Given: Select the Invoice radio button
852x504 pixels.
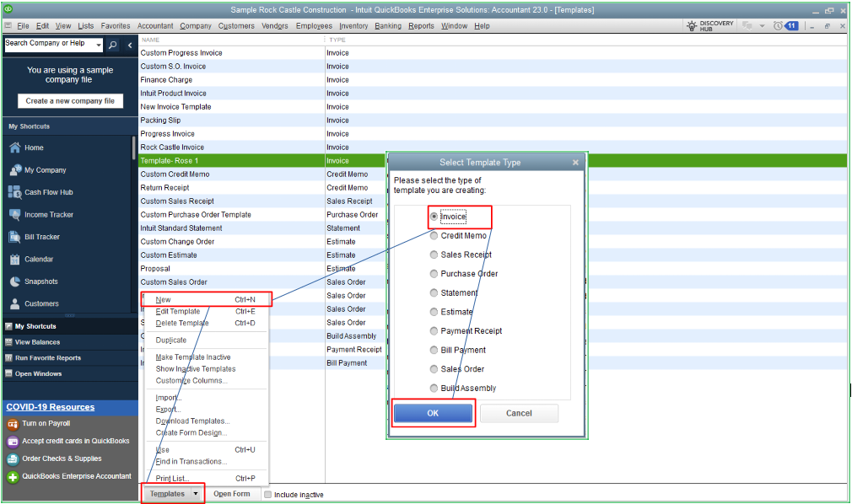Looking at the screenshot, I should point(434,215).
